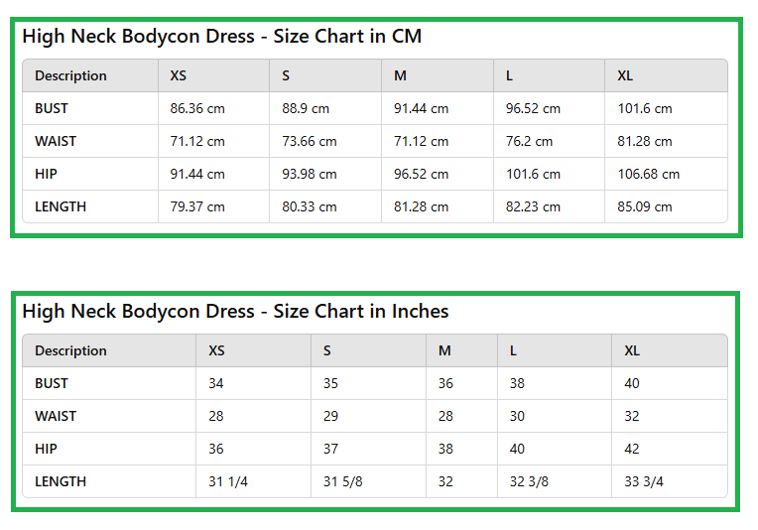The width and height of the screenshot is (758, 530).
Task: Select LENGTH row label in CM chart
Action: point(60,207)
